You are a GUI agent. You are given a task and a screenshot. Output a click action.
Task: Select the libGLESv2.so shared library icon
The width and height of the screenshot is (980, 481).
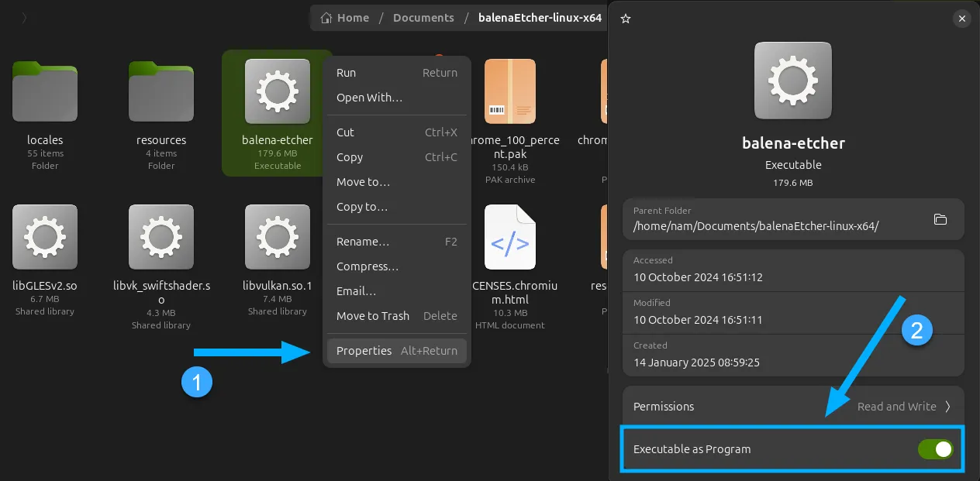coord(45,237)
